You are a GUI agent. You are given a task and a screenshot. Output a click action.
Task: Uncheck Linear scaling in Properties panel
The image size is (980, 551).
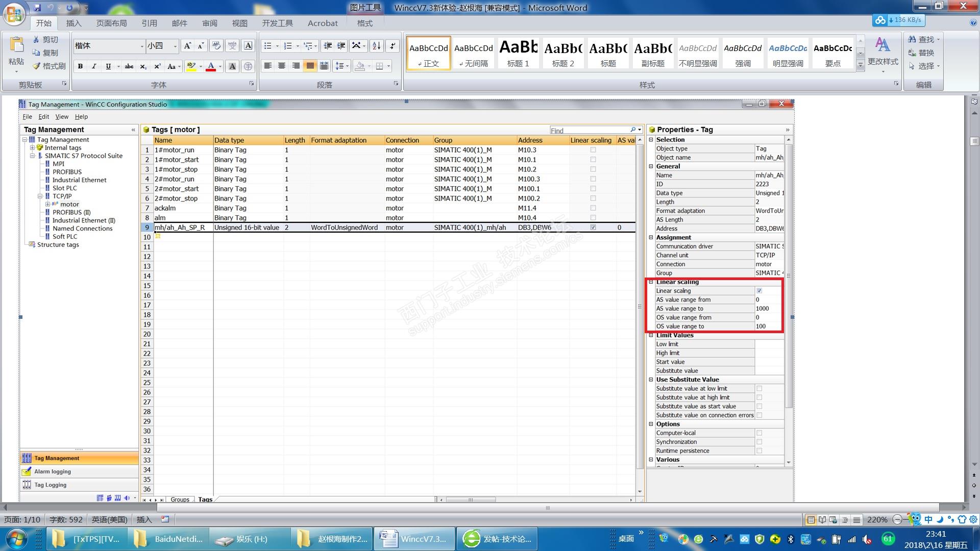pyautogui.click(x=759, y=291)
